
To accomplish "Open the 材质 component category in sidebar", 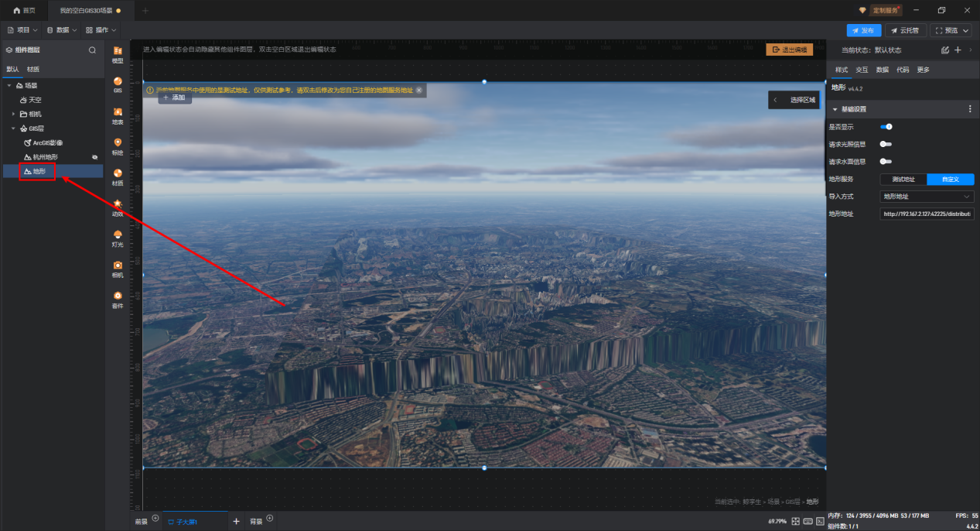I will (x=118, y=177).
